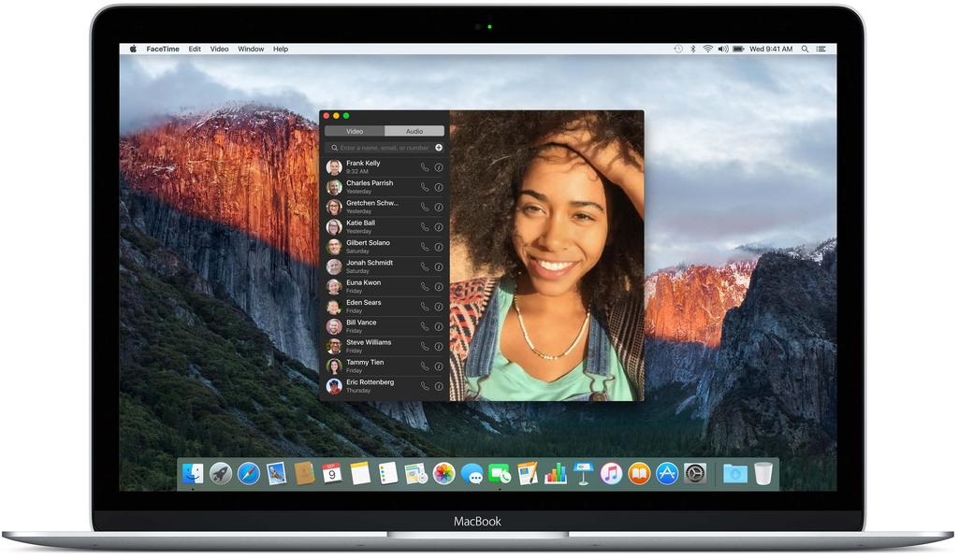Call Eden Sears with the phone icon
Viewport: 958px width, 560px height.
pyautogui.click(x=425, y=307)
